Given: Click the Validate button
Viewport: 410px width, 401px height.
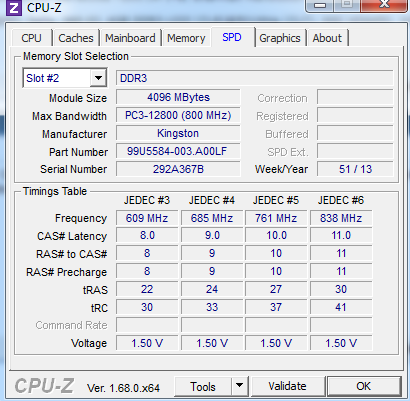Looking at the screenshot, I should coord(288,386).
